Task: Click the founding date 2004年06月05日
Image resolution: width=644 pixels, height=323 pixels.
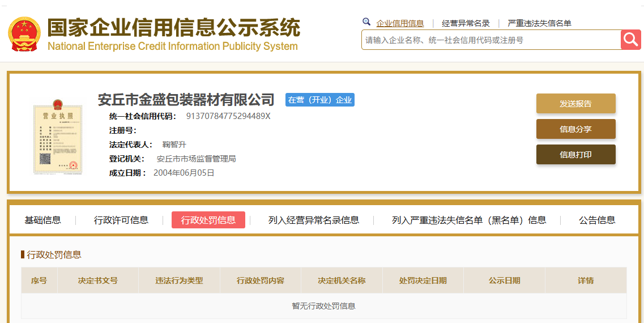Action: 184,173
